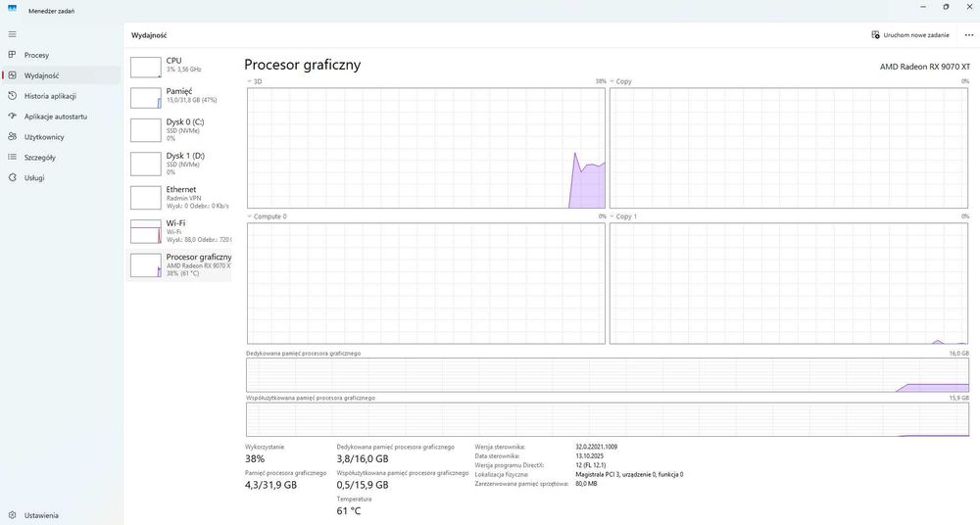Click the 61 °C temperature value
Viewport: 980px width, 525px height.
(349, 510)
